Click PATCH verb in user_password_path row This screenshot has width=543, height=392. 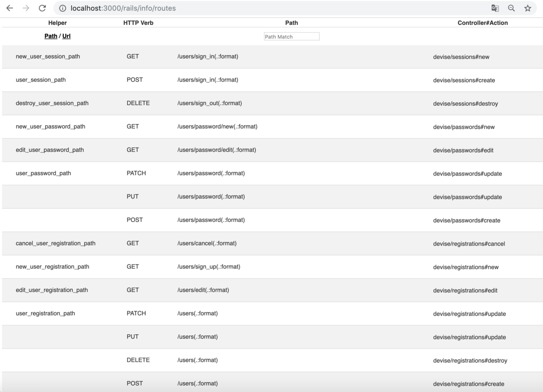pos(136,173)
